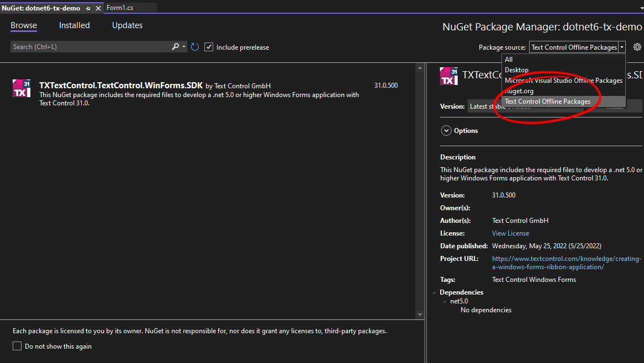The image size is (644, 363).
Task: Click the No dependencies entry
Action: [486, 310]
